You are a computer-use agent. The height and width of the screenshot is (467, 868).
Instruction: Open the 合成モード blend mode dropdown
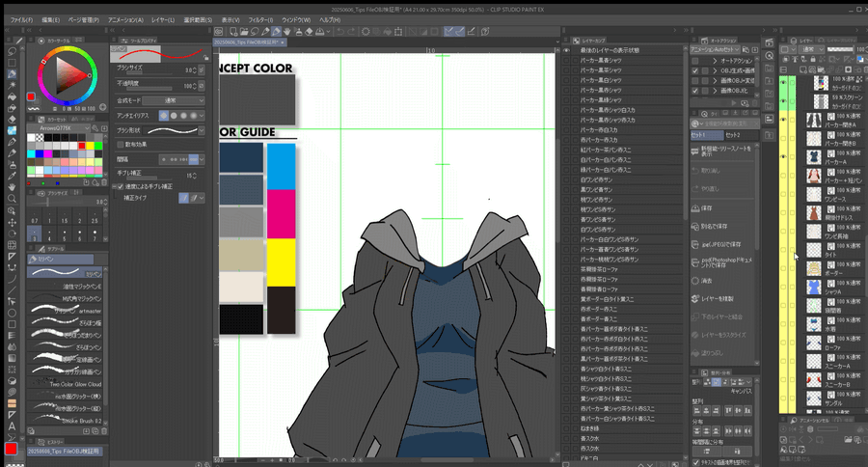tap(173, 99)
